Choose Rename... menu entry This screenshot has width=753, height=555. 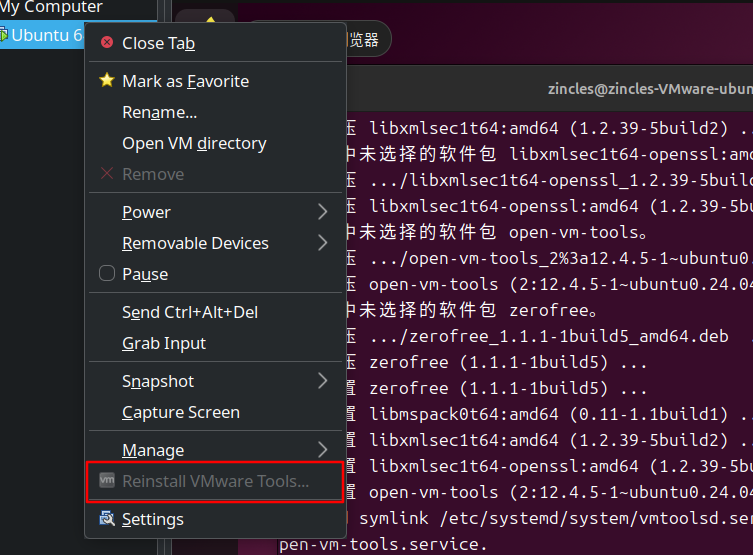click(x=215, y=112)
